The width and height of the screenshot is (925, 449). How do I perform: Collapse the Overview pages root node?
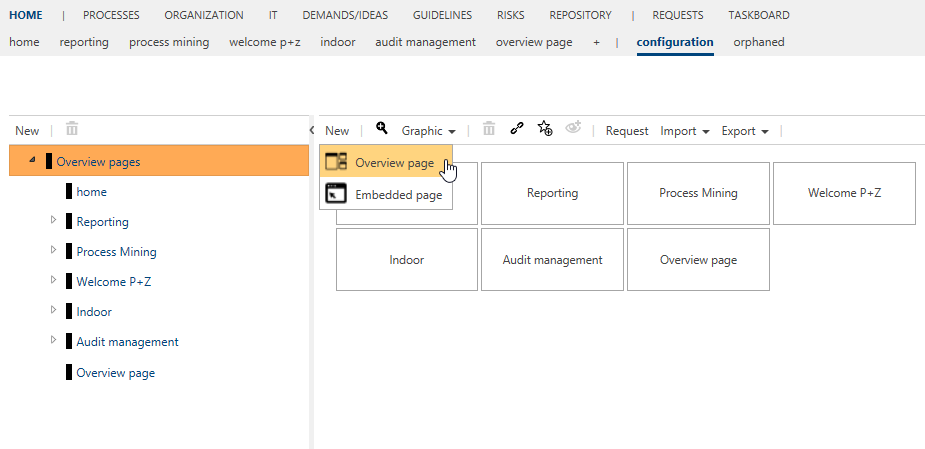pos(32,160)
